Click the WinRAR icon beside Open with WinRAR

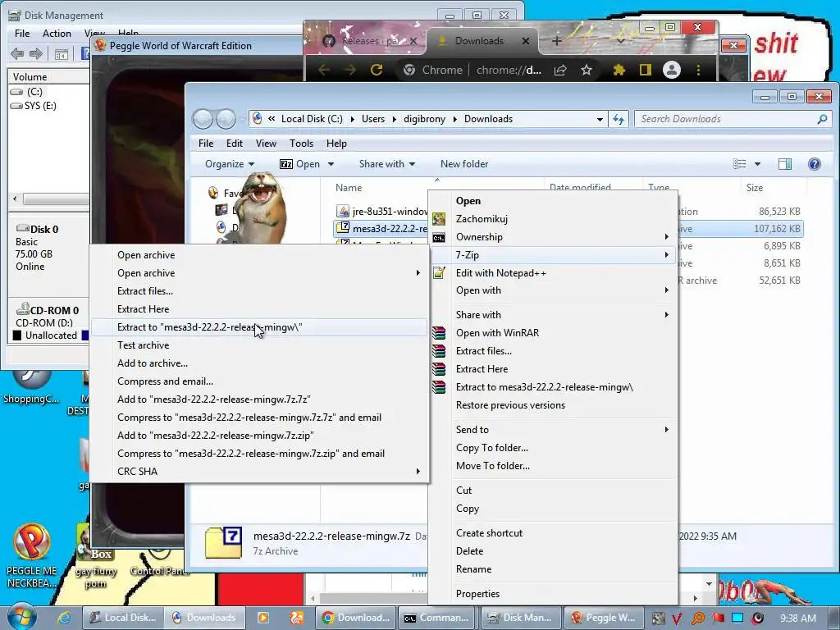tap(439, 333)
